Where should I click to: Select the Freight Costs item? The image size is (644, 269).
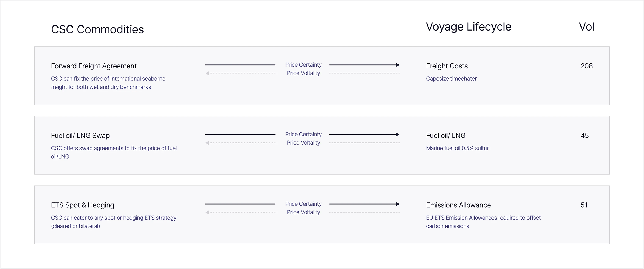point(447,66)
